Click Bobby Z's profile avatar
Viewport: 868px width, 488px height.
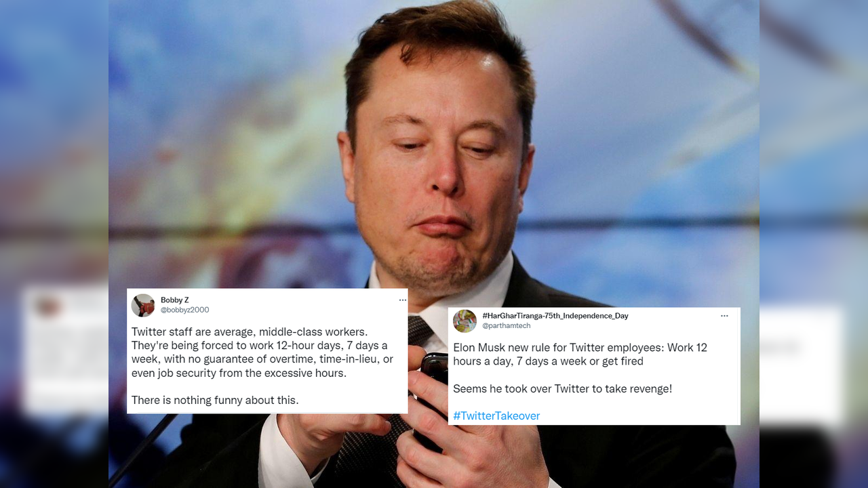coord(142,305)
